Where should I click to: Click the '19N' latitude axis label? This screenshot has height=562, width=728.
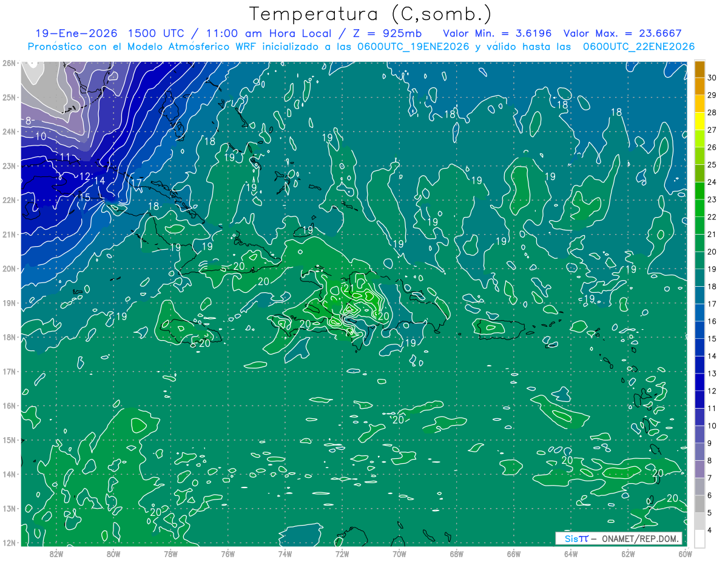pyautogui.click(x=8, y=303)
